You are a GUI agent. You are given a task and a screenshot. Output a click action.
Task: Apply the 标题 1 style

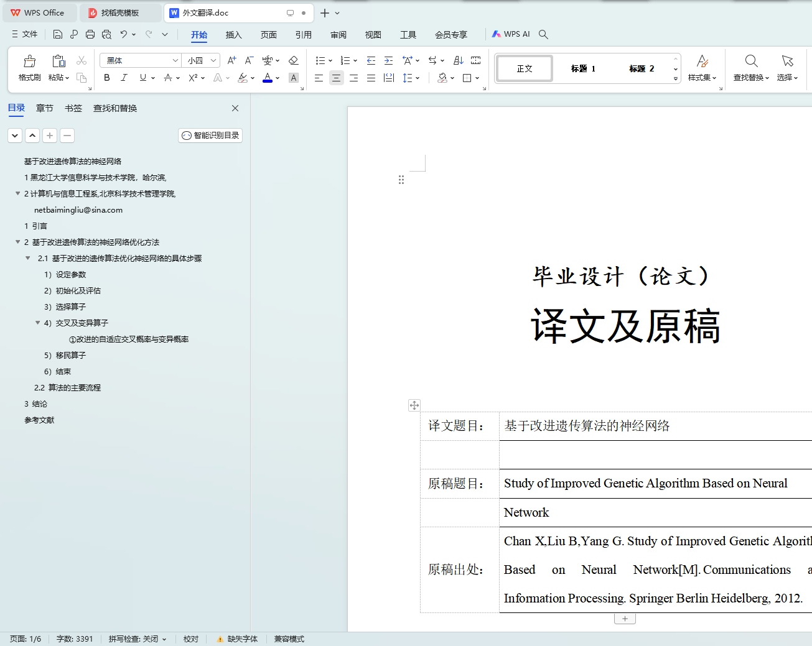pyautogui.click(x=583, y=68)
